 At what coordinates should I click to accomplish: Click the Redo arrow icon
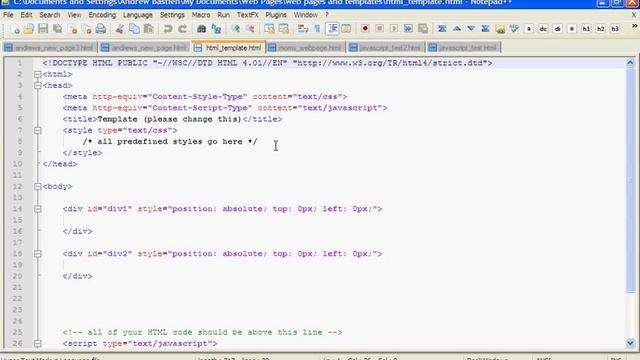(182, 29)
